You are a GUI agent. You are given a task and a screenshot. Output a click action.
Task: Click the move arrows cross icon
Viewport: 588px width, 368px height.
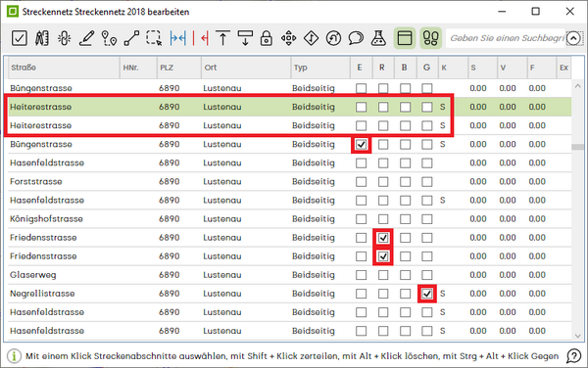[289, 38]
